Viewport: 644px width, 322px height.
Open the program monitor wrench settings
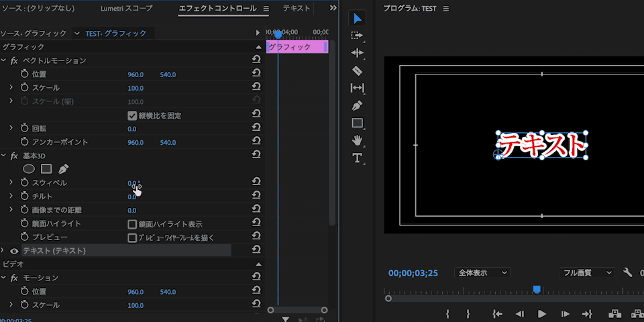628,272
